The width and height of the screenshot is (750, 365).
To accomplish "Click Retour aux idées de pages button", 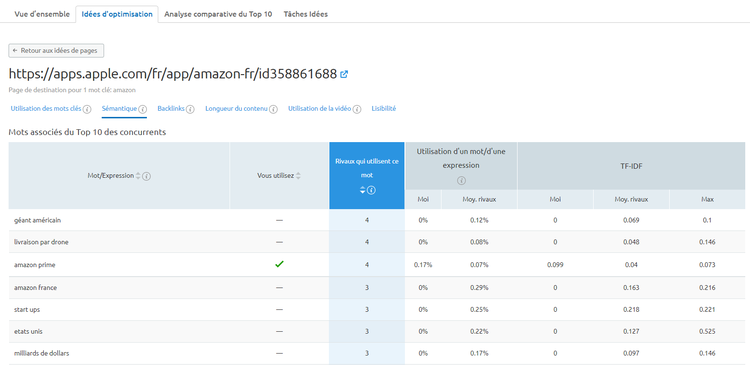I will point(56,50).
